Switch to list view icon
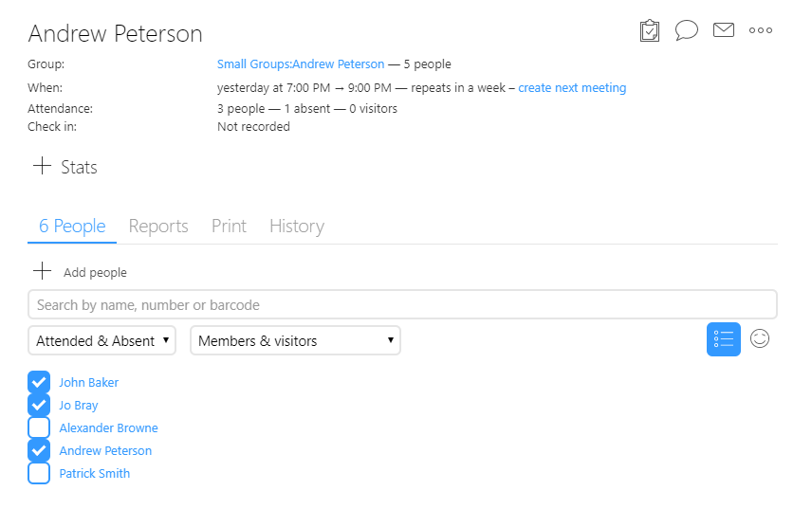 (x=724, y=339)
